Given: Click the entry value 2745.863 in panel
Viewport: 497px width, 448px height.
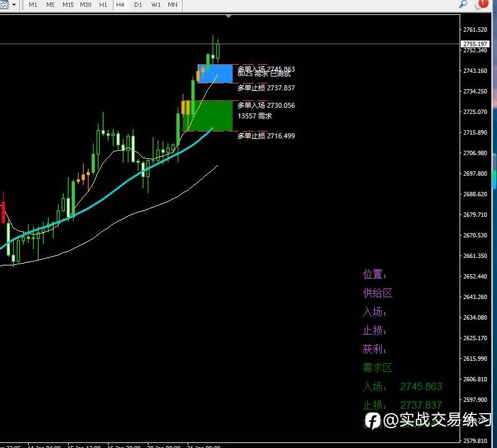Looking at the screenshot, I should [x=421, y=386].
